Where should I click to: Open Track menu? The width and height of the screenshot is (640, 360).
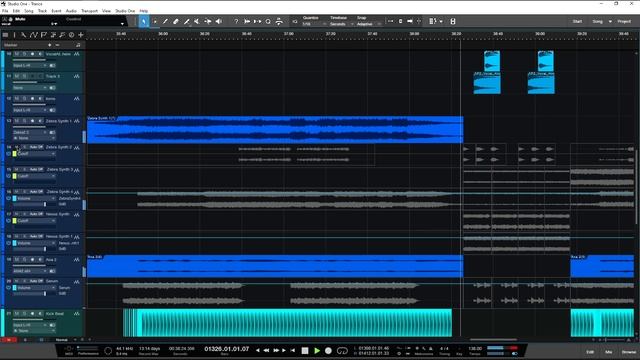pyautogui.click(x=42, y=11)
